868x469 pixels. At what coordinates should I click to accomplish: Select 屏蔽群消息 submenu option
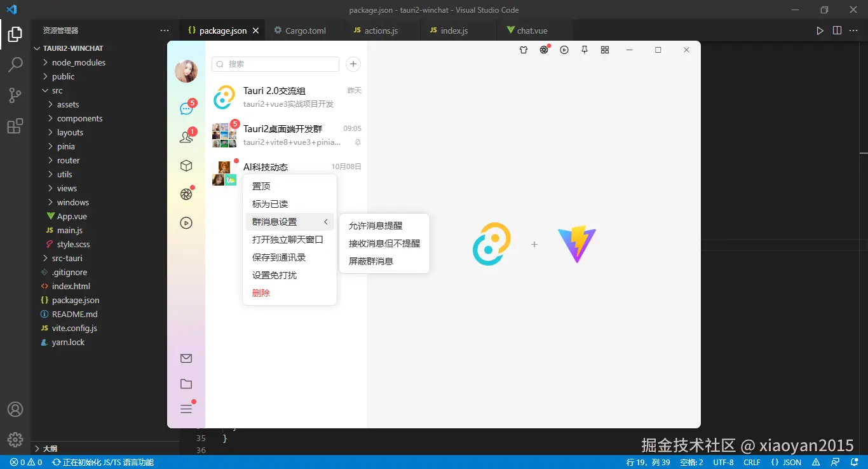point(384,261)
